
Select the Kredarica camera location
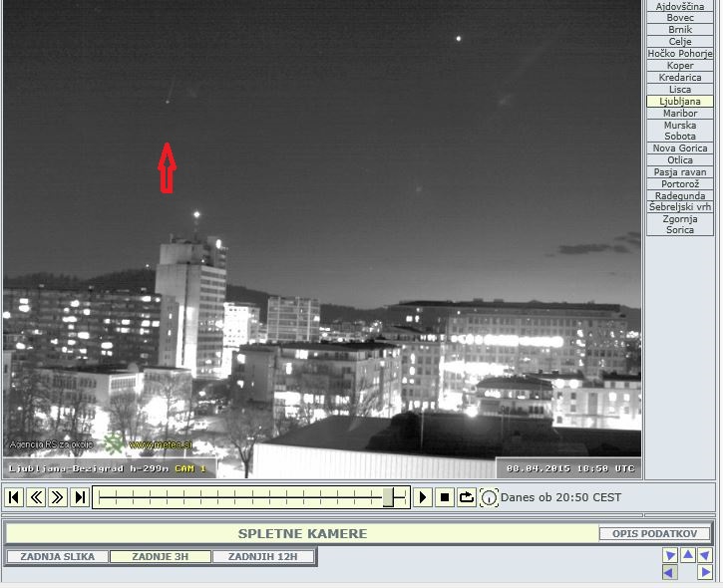pyautogui.click(x=679, y=78)
